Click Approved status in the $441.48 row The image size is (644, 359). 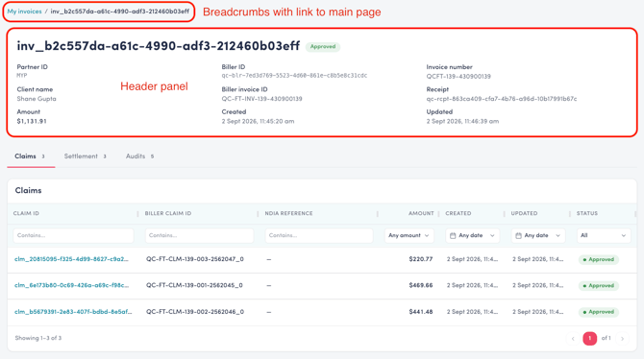599,312
